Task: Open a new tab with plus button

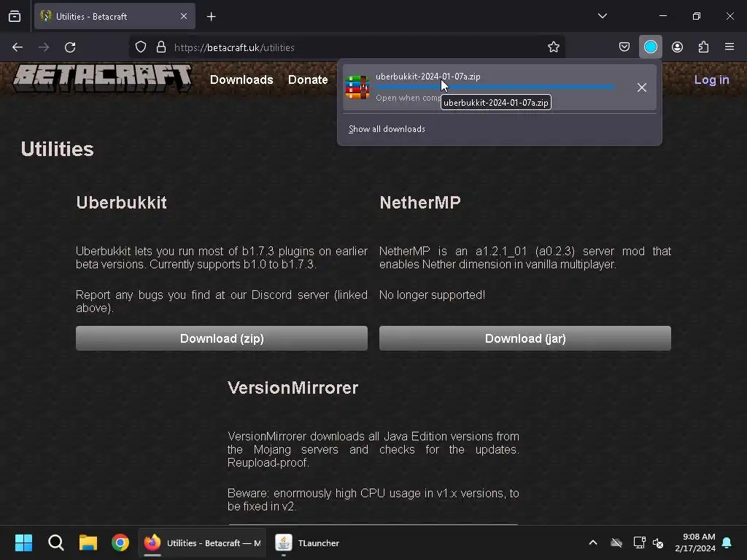Action: coord(211,17)
